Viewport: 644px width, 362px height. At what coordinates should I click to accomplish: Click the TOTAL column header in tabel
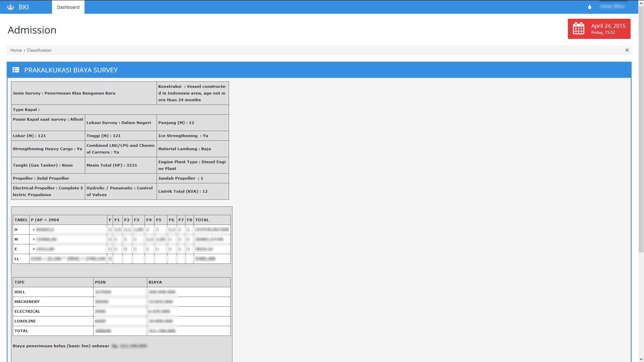click(x=202, y=220)
